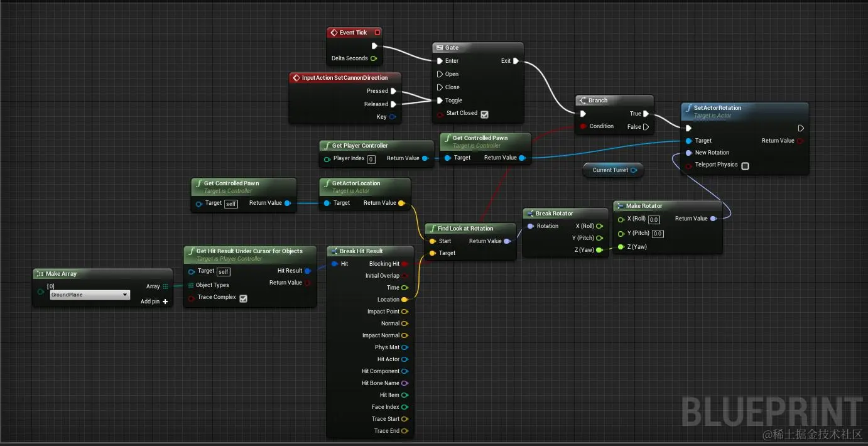Select the Break Rotator node header
The width and height of the screenshot is (868, 446).
click(x=566, y=214)
